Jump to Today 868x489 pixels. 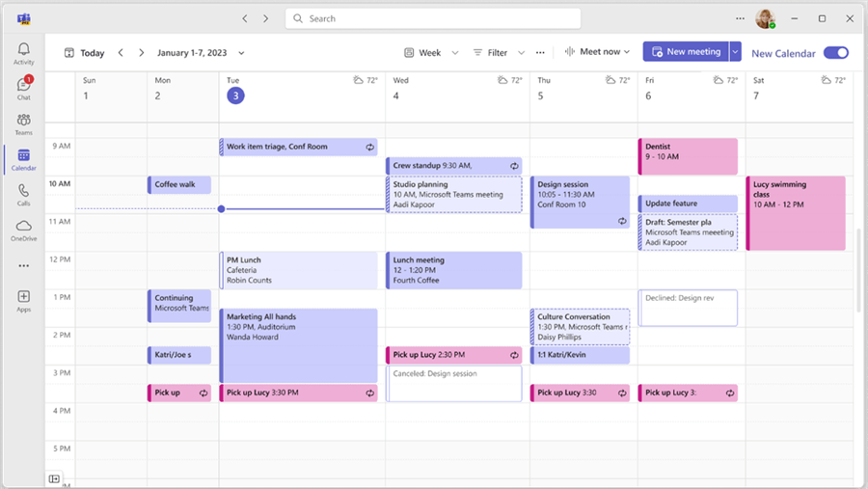[85, 53]
